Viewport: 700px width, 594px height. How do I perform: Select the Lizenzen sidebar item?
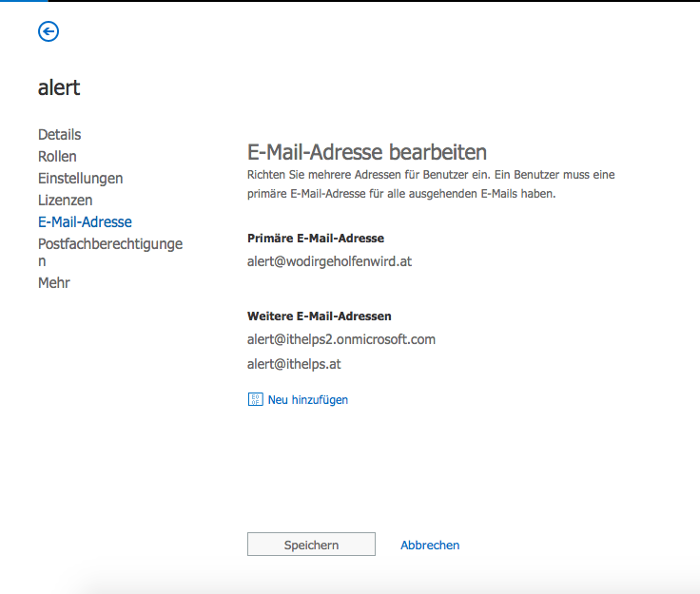(66, 201)
